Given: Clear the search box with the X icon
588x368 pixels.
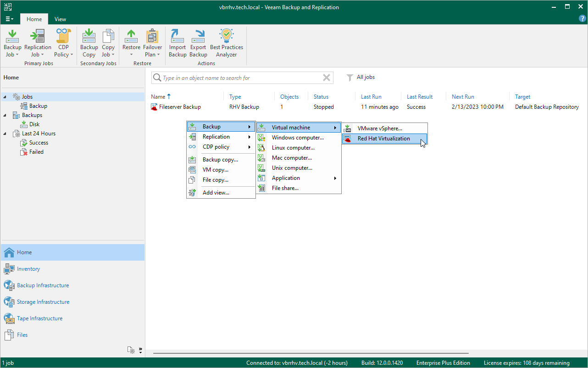Looking at the screenshot, I should tap(327, 78).
